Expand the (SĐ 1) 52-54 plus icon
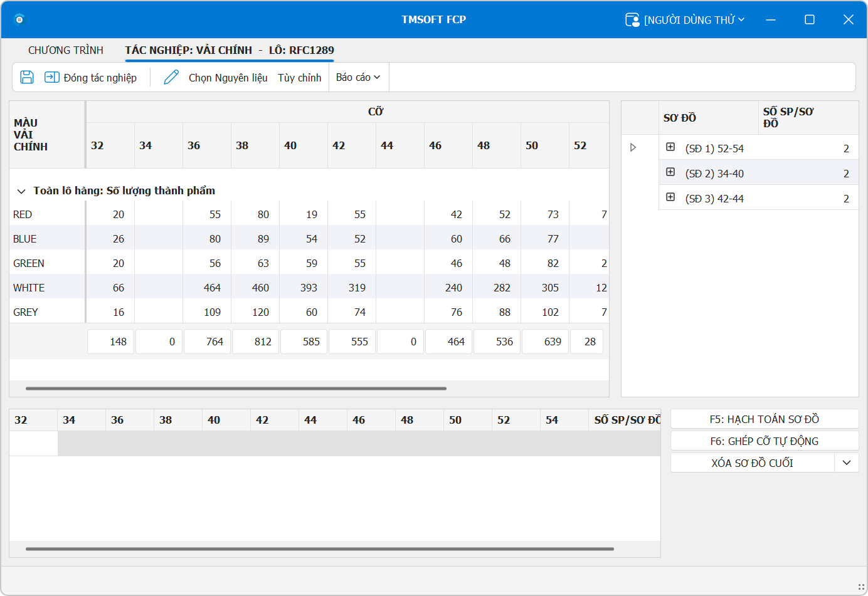Viewport: 868px width, 596px height. 670,147
